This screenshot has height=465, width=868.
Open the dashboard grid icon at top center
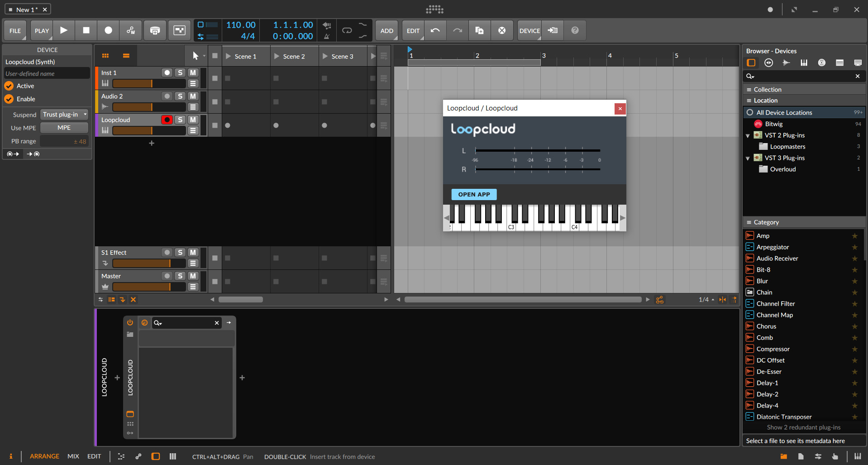(x=434, y=10)
